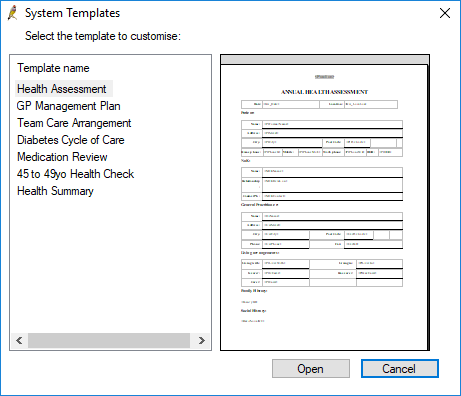Cancel the System Templates dialog
461x396 pixels.
tap(400, 369)
